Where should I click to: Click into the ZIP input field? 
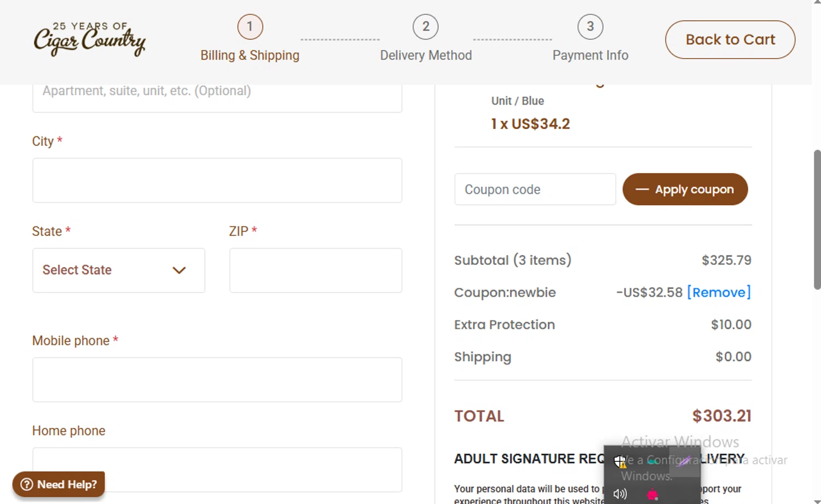[316, 270]
